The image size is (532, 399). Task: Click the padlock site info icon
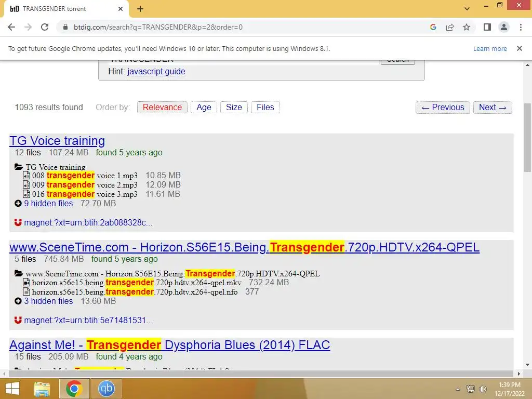65,27
